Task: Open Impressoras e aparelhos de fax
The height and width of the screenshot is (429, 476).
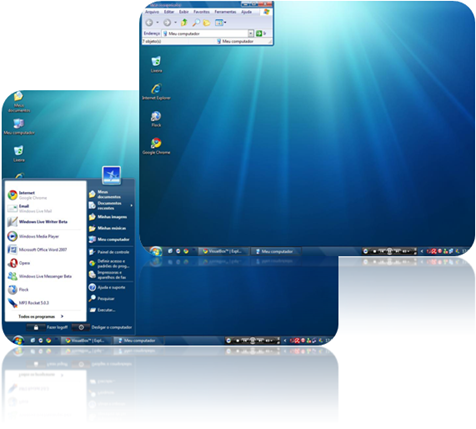Action: [108, 275]
